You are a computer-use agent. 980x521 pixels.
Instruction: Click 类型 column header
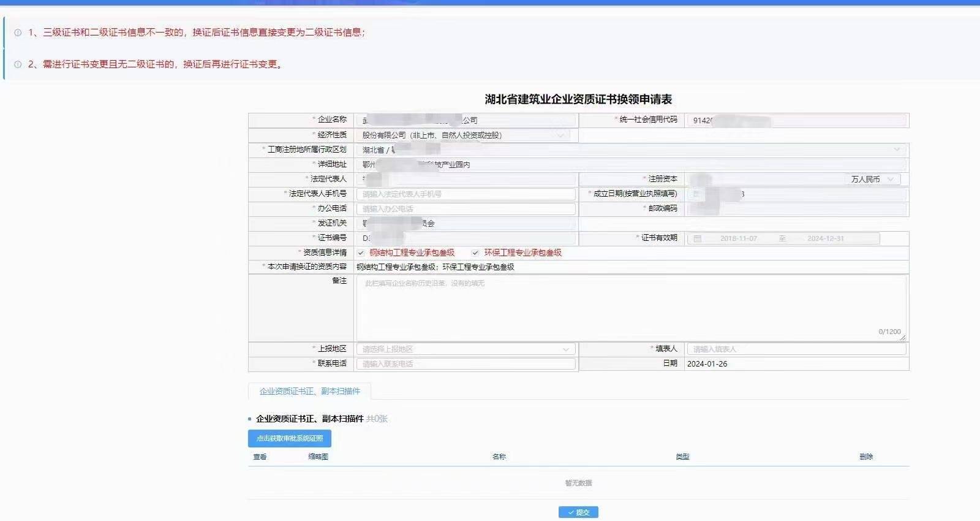(x=682, y=457)
